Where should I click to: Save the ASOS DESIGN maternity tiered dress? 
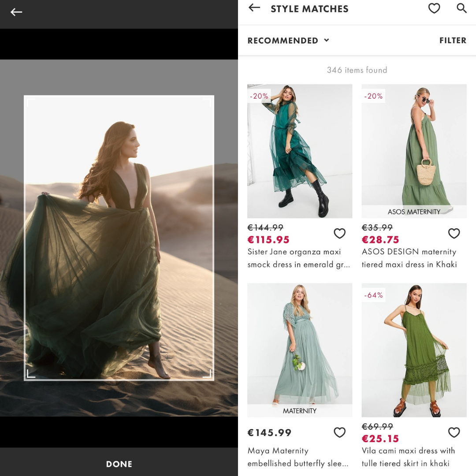454,233
